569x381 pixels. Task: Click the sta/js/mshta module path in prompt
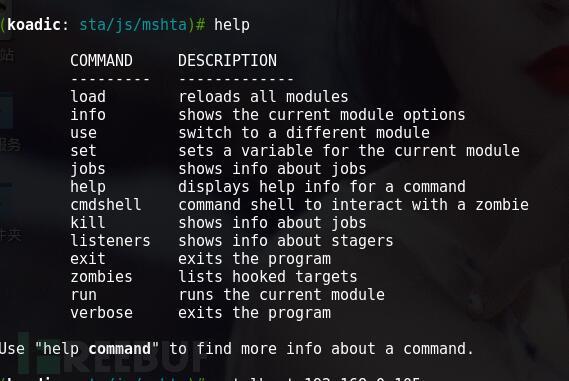coord(133,25)
